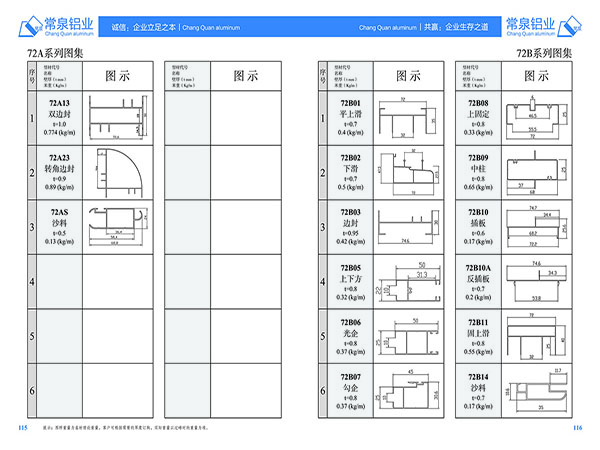
Task: Click the 0.33 (kg/m) weight value
Action: tap(478, 132)
